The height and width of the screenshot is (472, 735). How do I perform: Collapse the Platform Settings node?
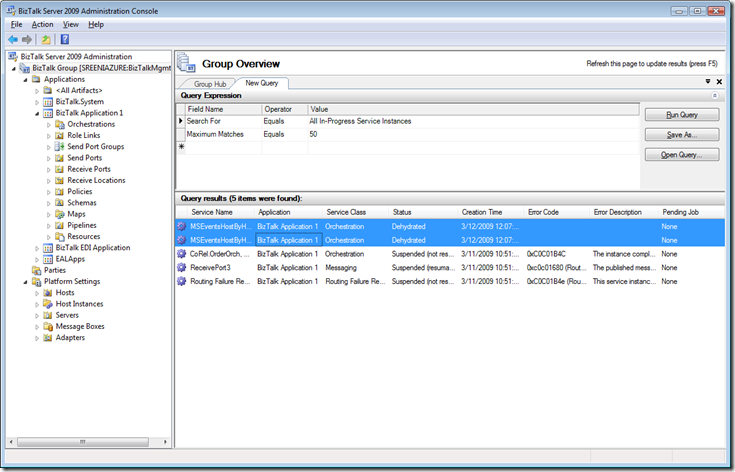coord(25,282)
